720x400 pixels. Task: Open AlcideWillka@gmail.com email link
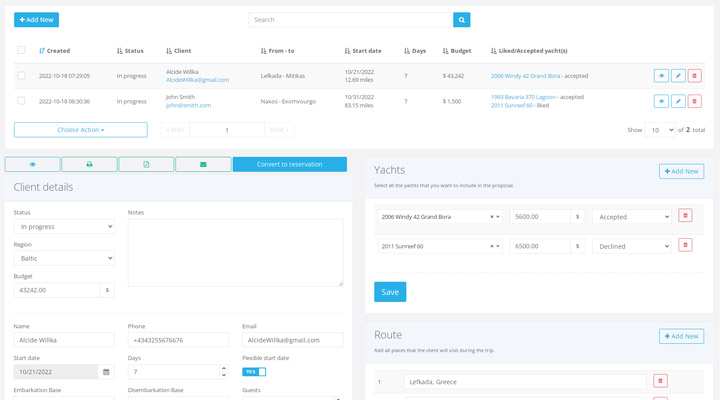197,80
